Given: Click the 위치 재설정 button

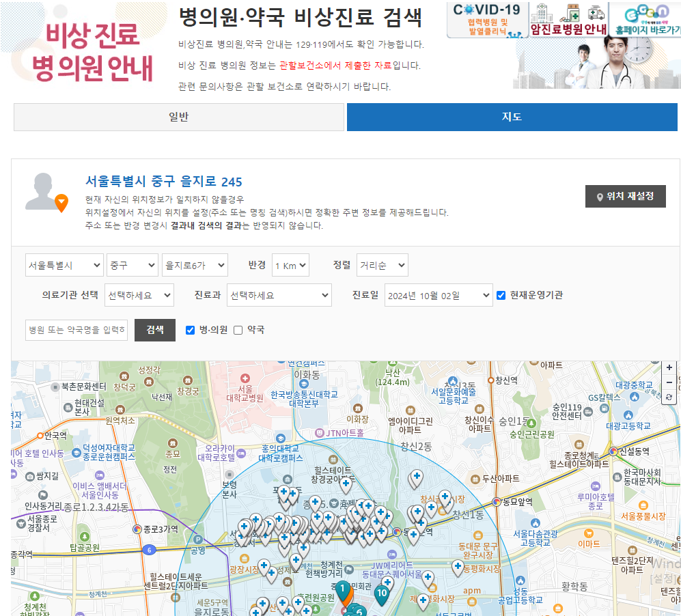Looking at the screenshot, I should (626, 196).
